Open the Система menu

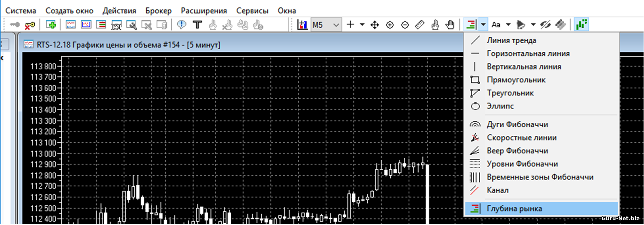[x=21, y=11]
